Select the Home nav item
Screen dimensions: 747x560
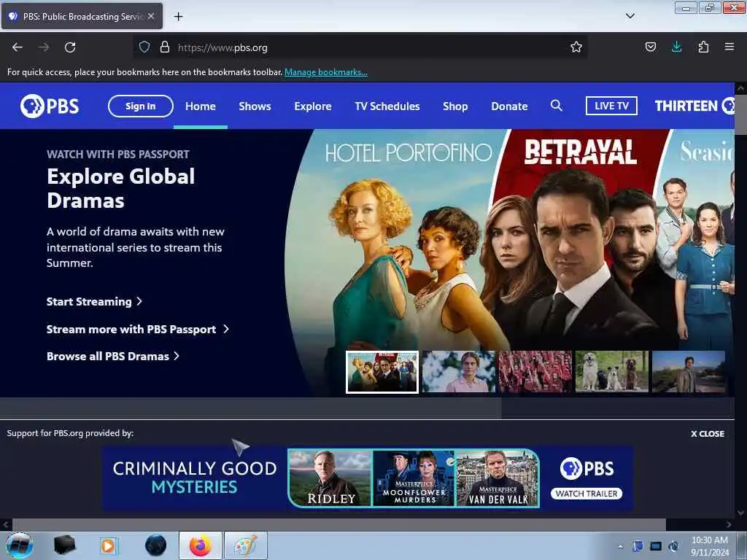[x=201, y=106]
